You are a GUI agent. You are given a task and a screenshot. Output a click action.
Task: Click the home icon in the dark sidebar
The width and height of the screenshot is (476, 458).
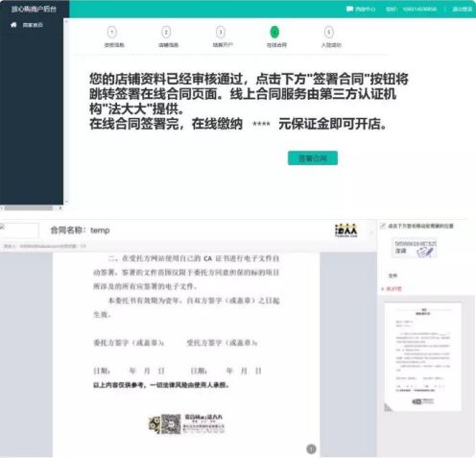coord(13,25)
